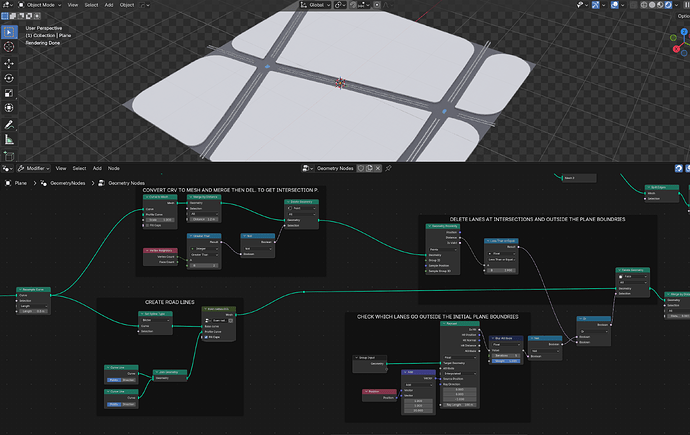The image size is (690, 435).
Task: Toggle X-ray mode in viewport header
Action: pos(633,5)
